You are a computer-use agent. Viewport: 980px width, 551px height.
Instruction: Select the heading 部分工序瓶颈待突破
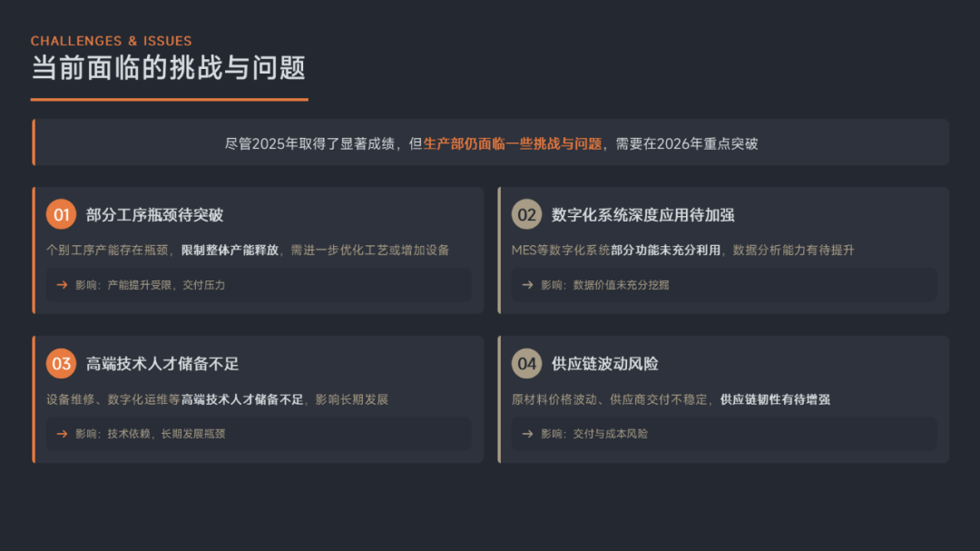click(x=154, y=215)
